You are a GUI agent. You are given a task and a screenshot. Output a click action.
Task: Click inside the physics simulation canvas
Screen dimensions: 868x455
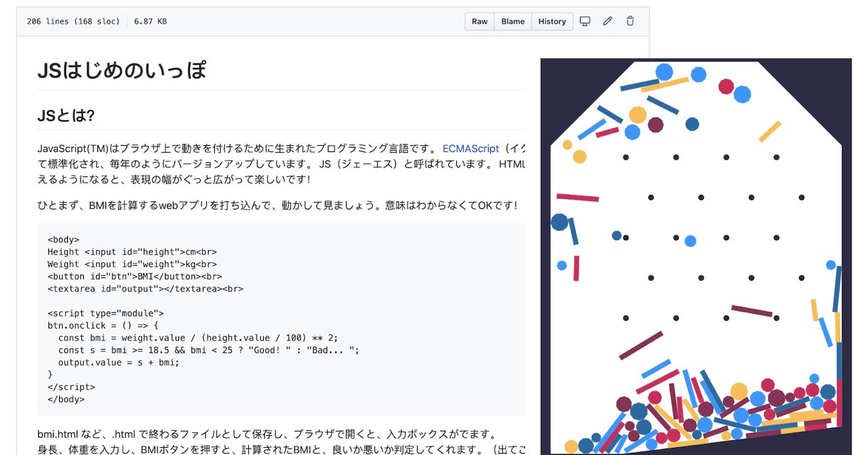coord(696,256)
